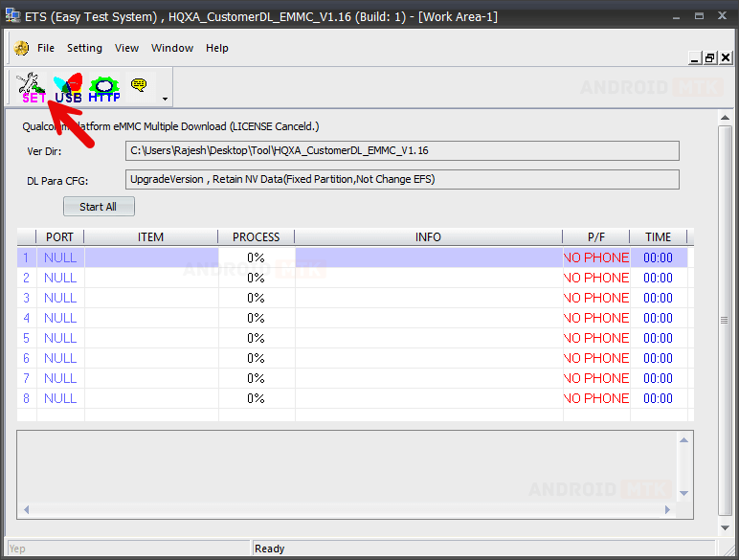Click the INFO column header

(x=428, y=237)
